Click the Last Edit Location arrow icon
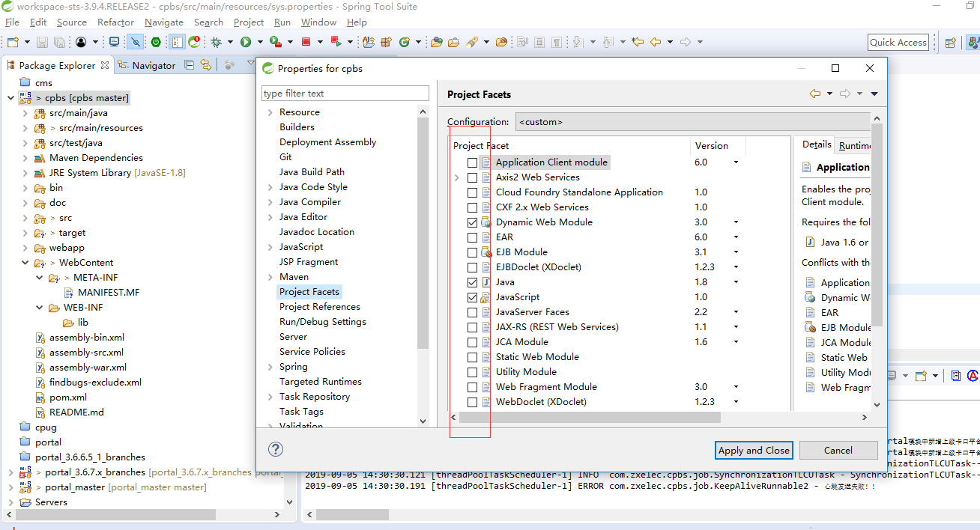980x530 pixels. point(638,42)
